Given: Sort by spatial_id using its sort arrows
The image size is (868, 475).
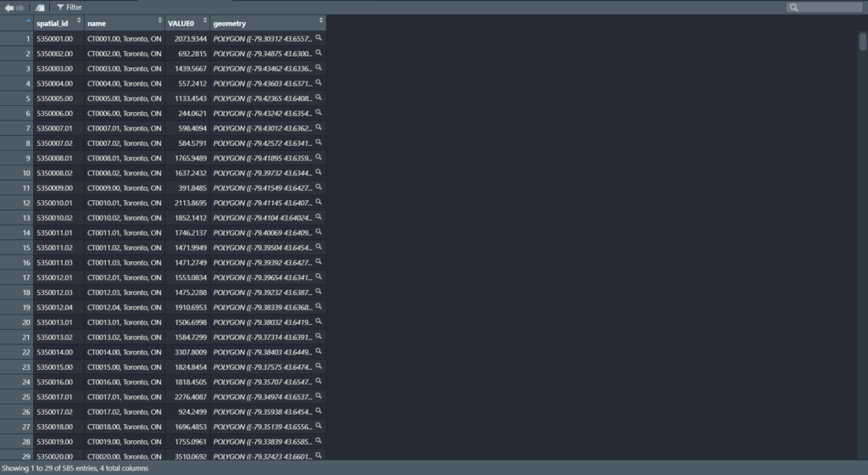Looking at the screenshot, I should tap(79, 20).
